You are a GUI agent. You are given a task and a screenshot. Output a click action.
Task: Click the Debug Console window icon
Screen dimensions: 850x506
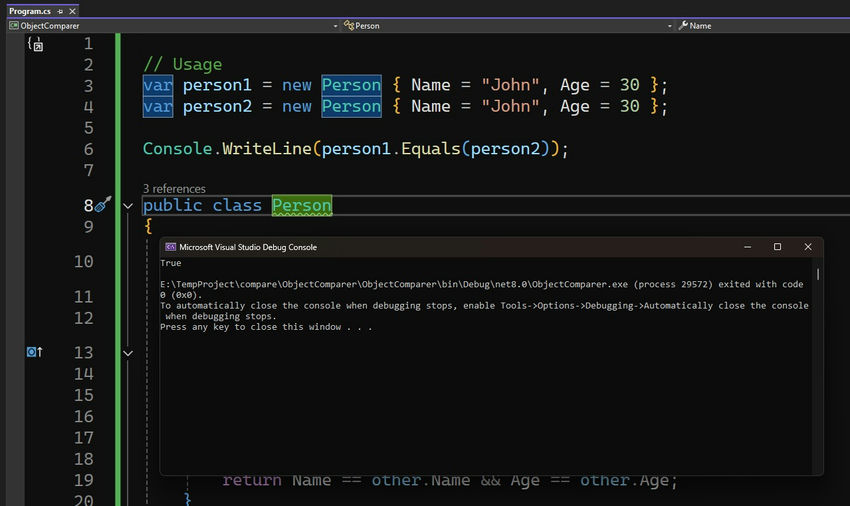171,247
